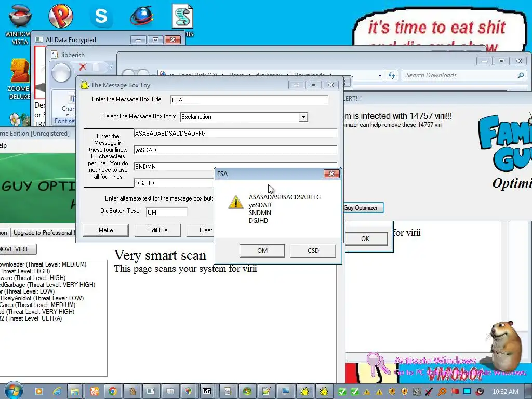Expand the Explorer address bar history arrow

pyautogui.click(x=380, y=75)
